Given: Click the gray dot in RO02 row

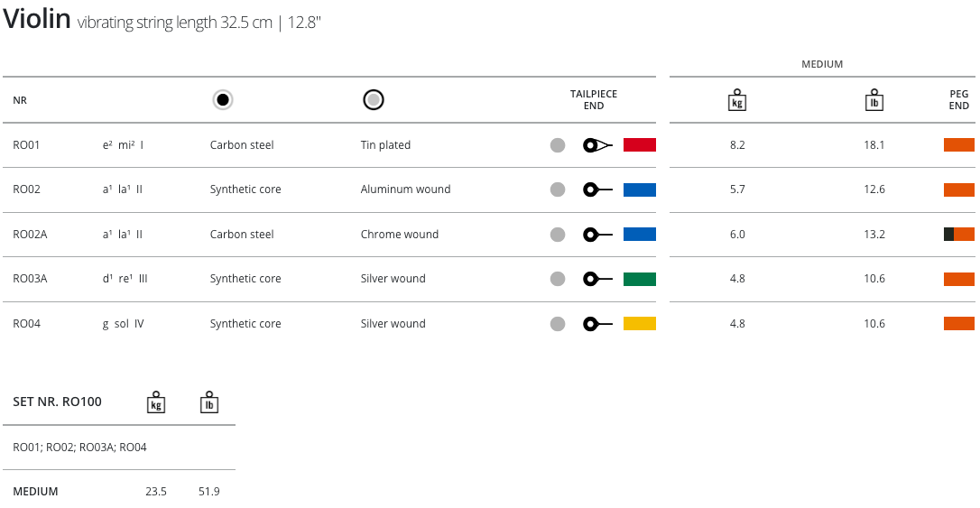Looking at the screenshot, I should 558,189.
